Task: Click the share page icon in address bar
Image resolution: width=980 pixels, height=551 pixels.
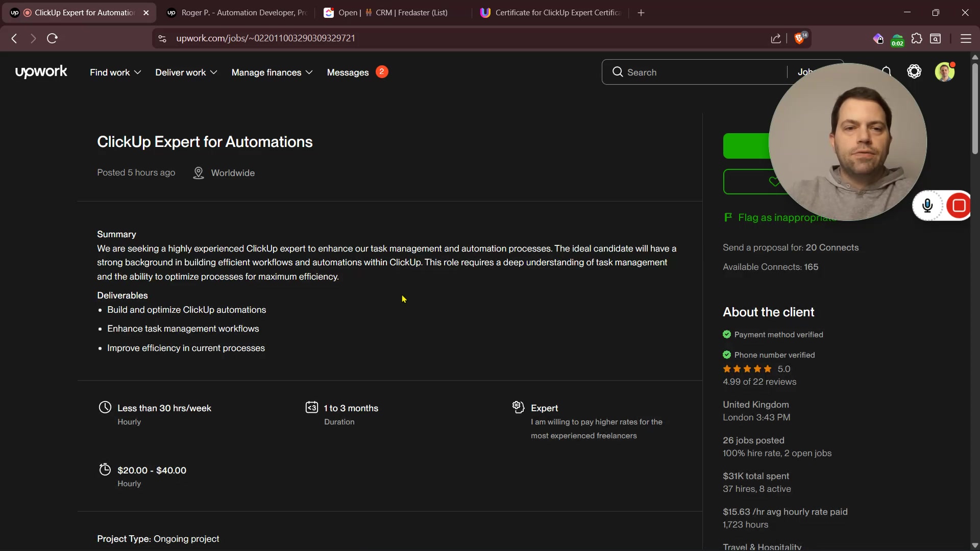Action: (x=776, y=39)
